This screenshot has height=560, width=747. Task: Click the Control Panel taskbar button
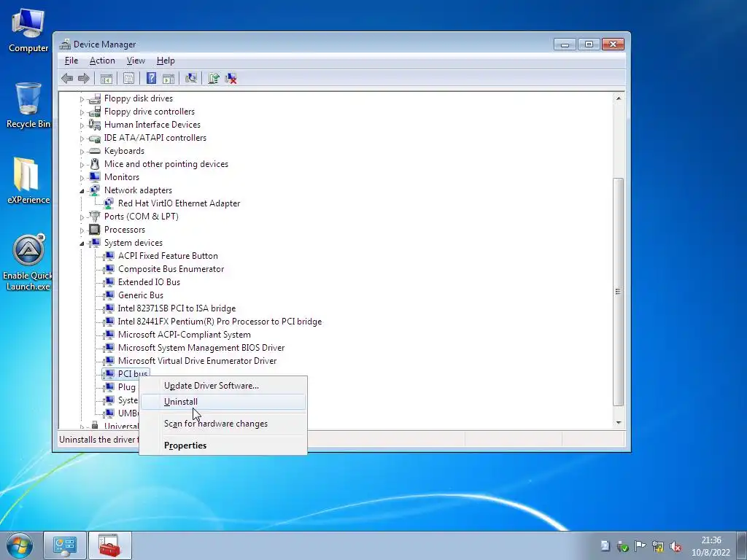pyautogui.click(x=65, y=545)
